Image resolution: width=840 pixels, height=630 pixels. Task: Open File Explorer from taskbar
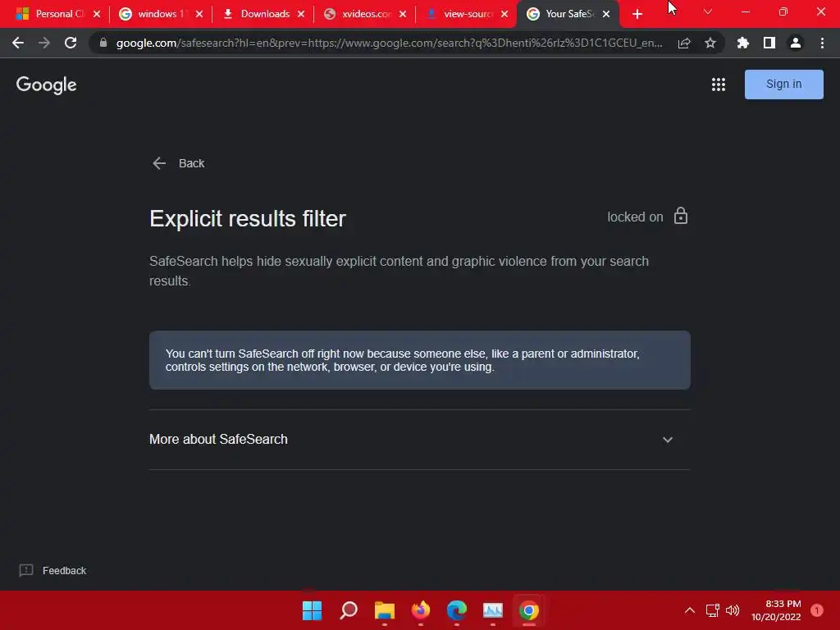pos(385,610)
